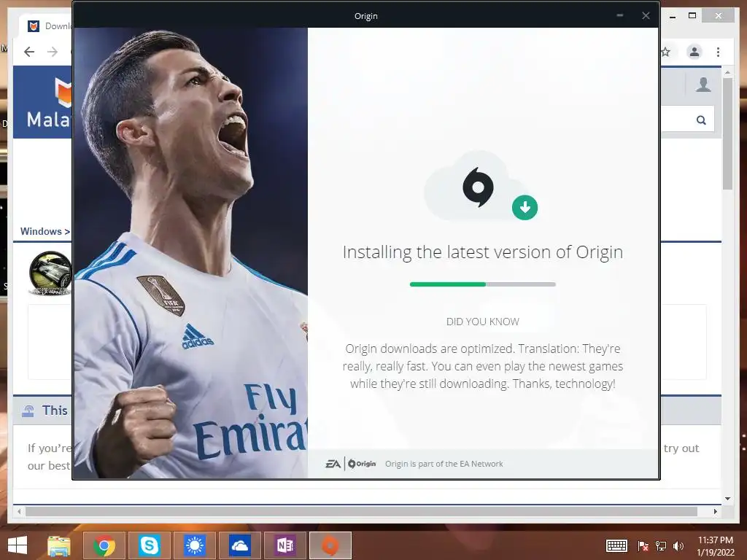747x560 pixels.
Task: Click the Action Center flag icon
Action: [x=643, y=546]
